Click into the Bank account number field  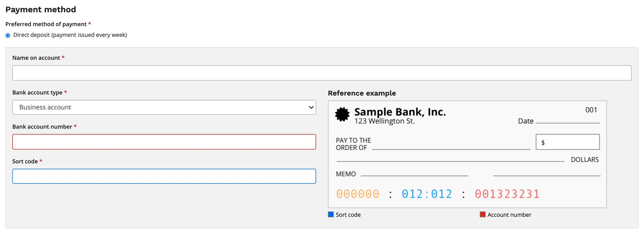164,142
